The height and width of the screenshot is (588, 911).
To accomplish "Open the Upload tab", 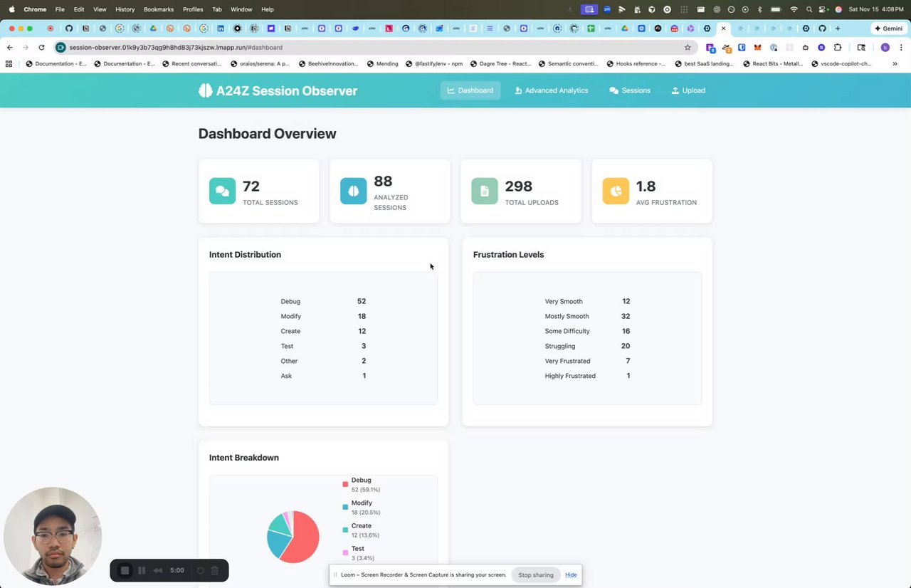I will coord(688,90).
